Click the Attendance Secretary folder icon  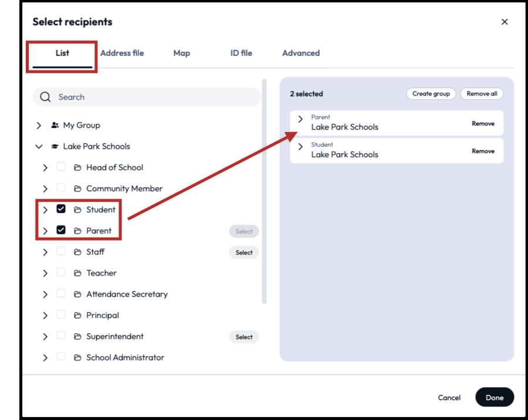tap(77, 294)
